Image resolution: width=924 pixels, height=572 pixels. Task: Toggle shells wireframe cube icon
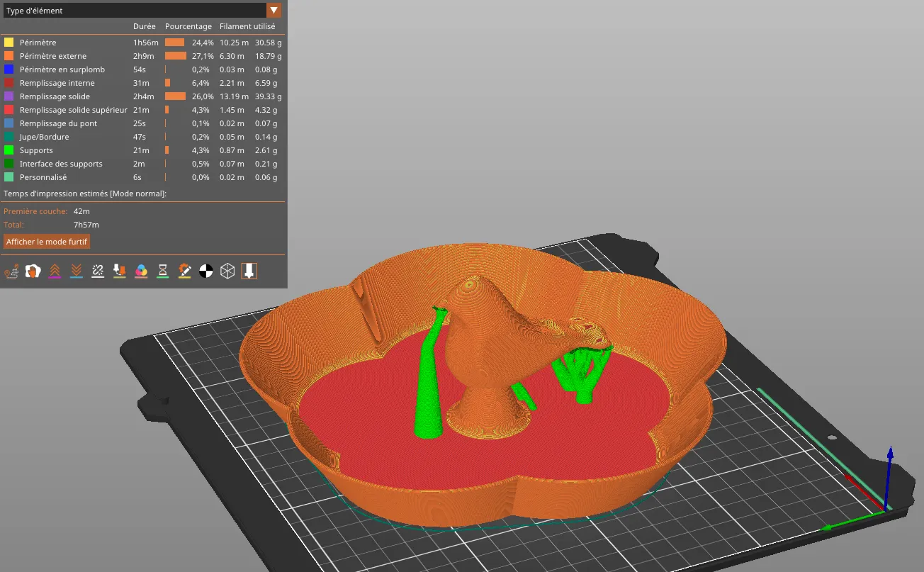[x=227, y=271]
